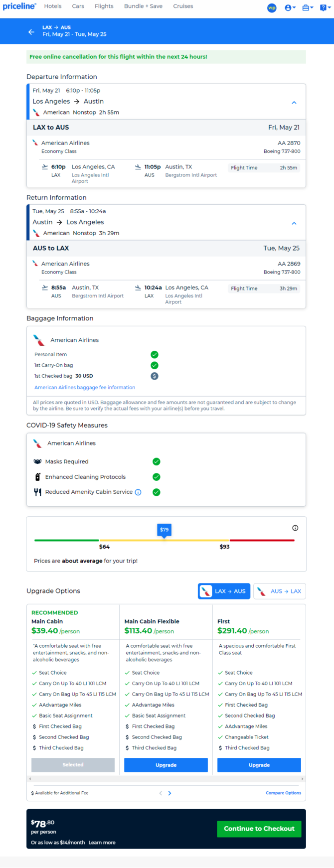
Task: Click Masks Required green check
Action: 157,461
